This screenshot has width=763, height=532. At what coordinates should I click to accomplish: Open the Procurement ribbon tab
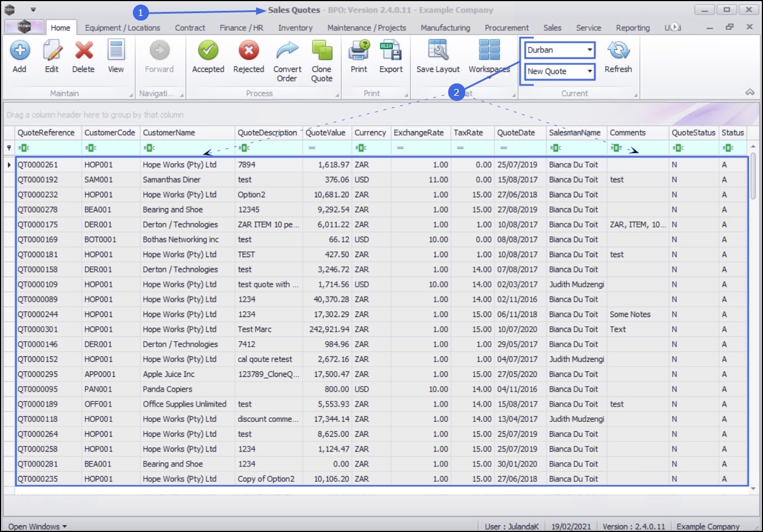(506, 28)
